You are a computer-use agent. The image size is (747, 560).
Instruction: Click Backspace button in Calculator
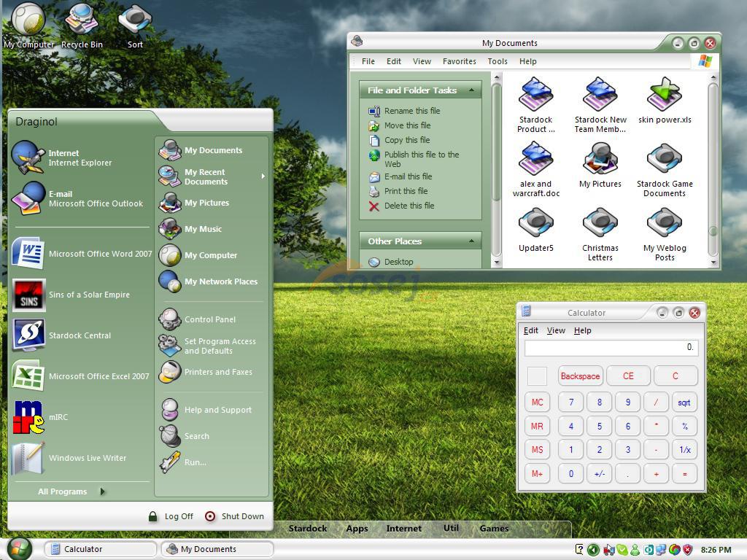point(580,376)
